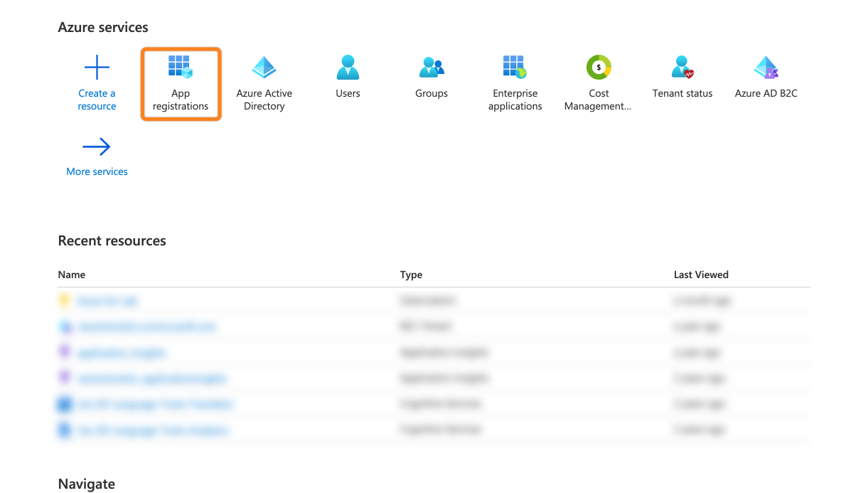868x493 pixels.
Task: Sort recent resources by Last Viewed
Action: pyautogui.click(x=701, y=275)
